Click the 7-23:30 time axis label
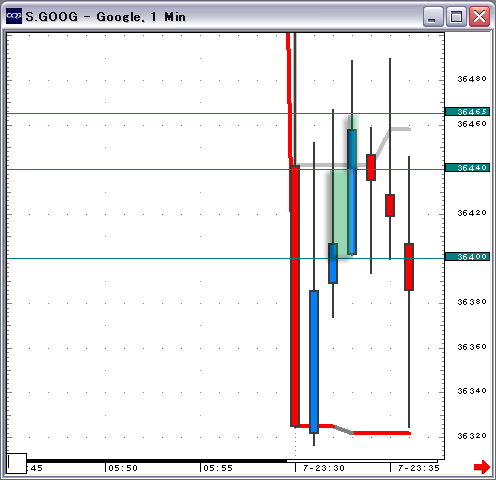 coord(324,468)
